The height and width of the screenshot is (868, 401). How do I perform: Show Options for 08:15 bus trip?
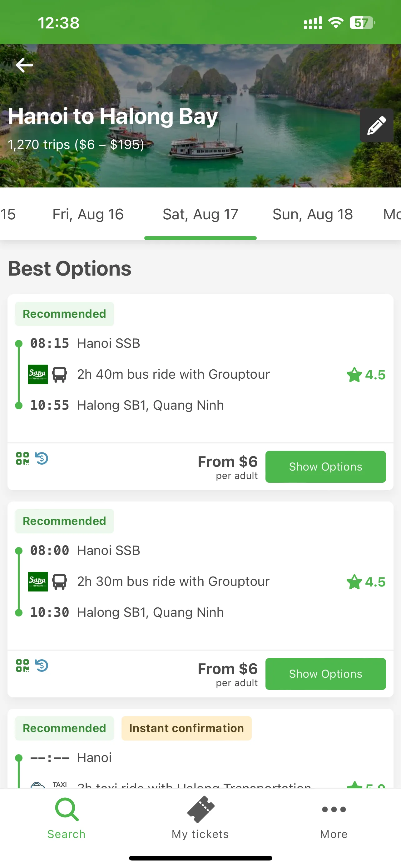coord(326,467)
